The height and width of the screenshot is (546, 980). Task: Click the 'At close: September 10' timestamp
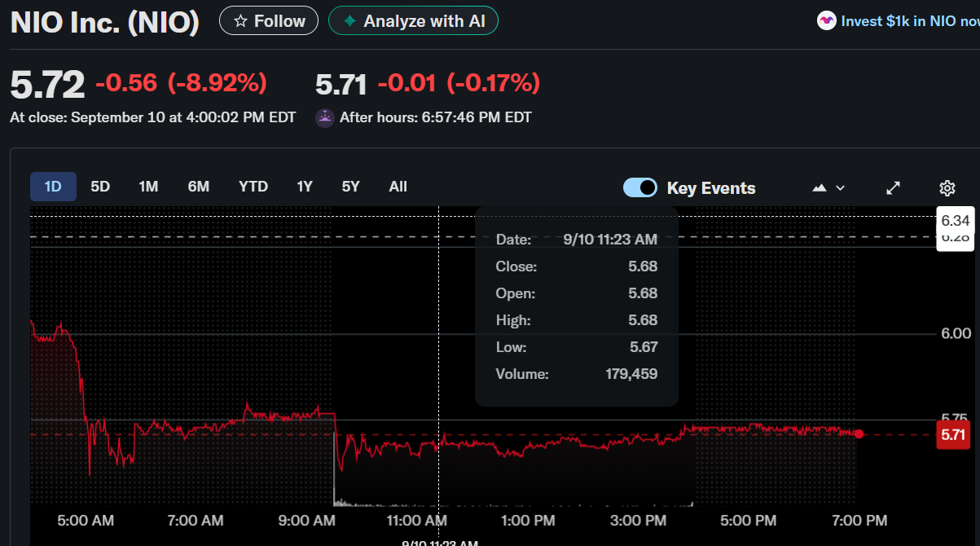coord(153,117)
